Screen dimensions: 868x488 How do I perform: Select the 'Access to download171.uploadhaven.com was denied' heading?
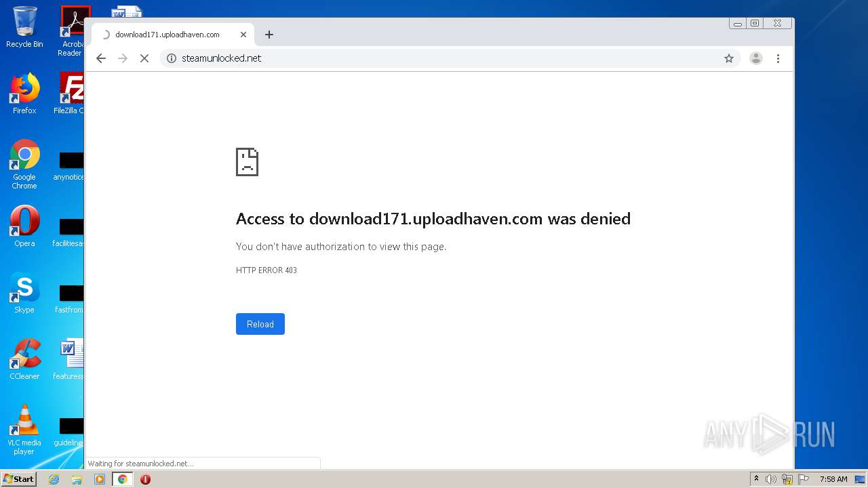(x=433, y=219)
